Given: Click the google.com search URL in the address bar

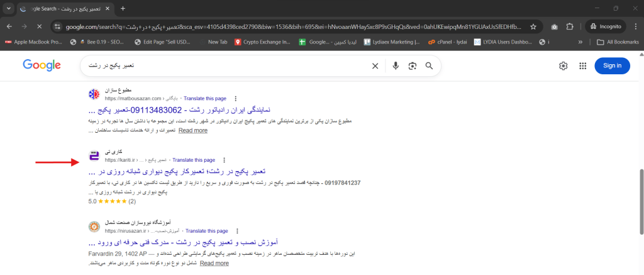Looking at the screenshot, I should 294,26.
